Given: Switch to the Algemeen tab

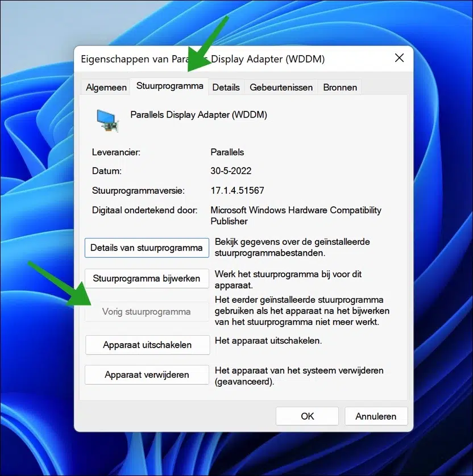Looking at the screenshot, I should [106, 87].
